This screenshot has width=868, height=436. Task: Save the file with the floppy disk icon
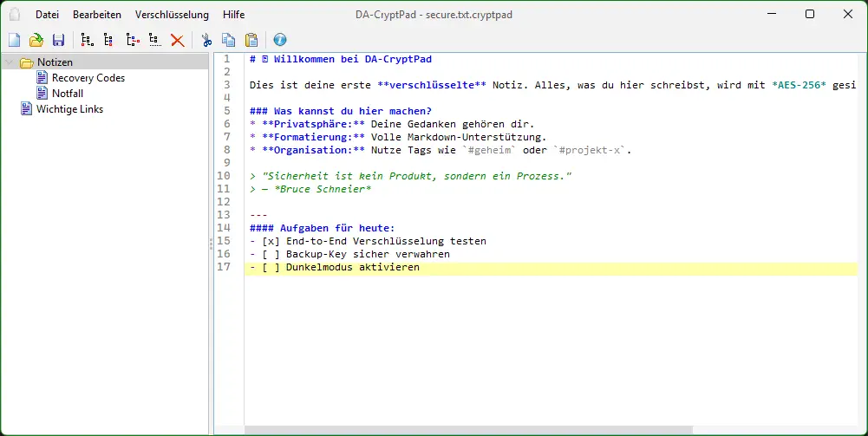pyautogui.click(x=58, y=40)
